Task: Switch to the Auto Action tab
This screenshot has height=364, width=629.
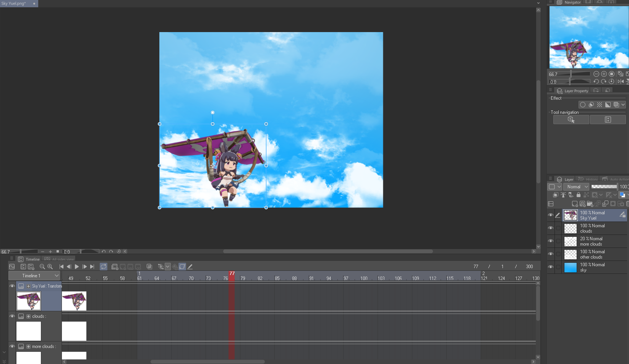Action: 614,179
